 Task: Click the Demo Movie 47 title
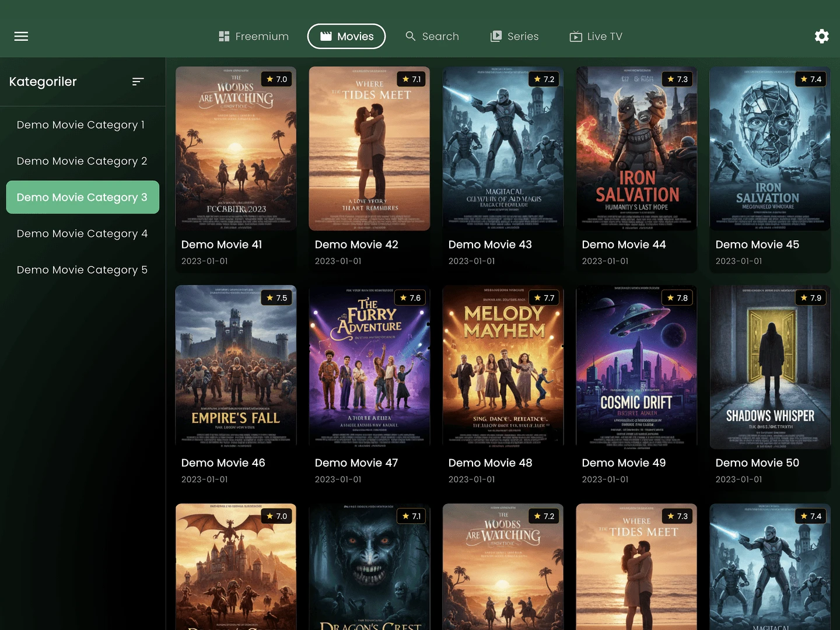356,463
